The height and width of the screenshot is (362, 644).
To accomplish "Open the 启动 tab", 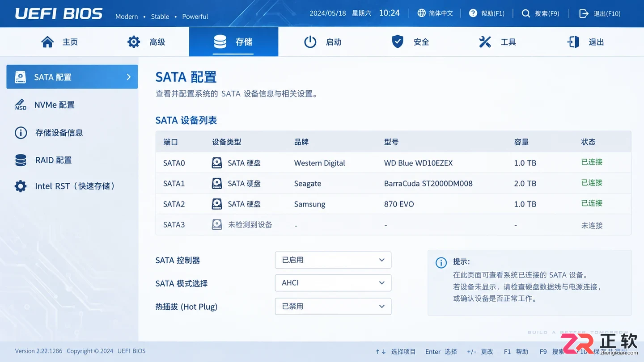I will pos(322,42).
